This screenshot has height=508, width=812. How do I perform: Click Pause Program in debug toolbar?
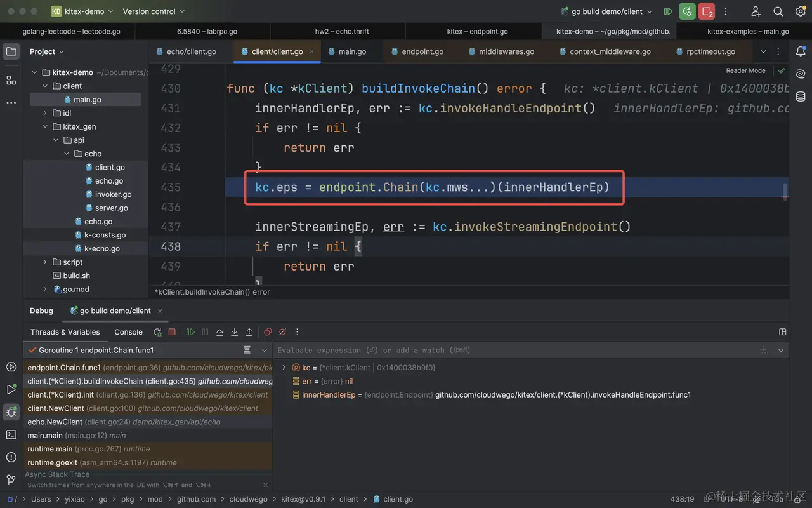205,332
